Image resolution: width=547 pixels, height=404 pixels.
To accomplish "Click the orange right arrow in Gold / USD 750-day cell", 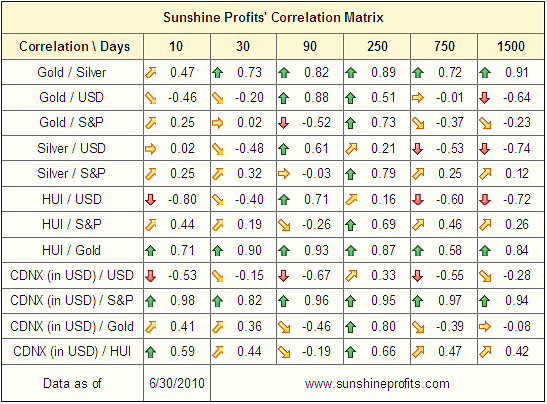I will click(418, 98).
